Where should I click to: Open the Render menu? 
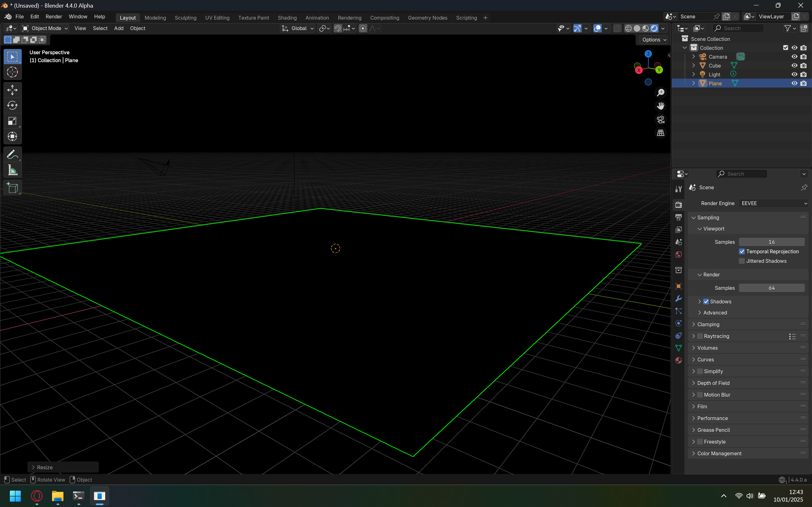click(54, 17)
